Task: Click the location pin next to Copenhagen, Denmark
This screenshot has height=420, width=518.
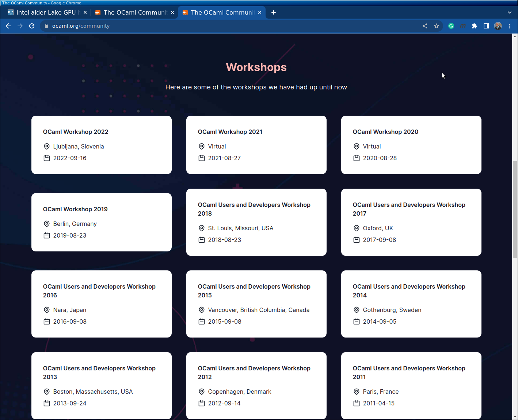Action: click(202, 392)
